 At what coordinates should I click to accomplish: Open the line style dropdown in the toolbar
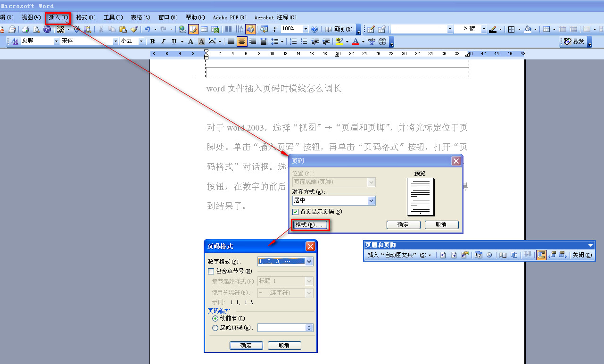click(x=450, y=29)
